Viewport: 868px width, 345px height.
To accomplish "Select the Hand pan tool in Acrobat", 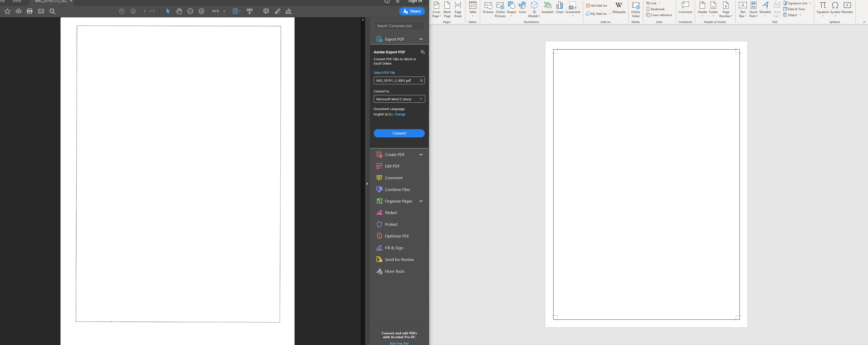I will coord(179,11).
